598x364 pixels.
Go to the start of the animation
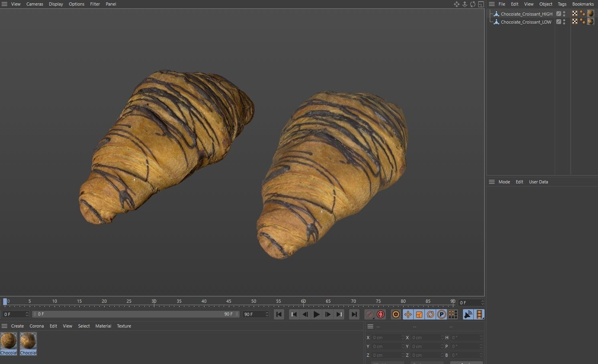[279, 314]
